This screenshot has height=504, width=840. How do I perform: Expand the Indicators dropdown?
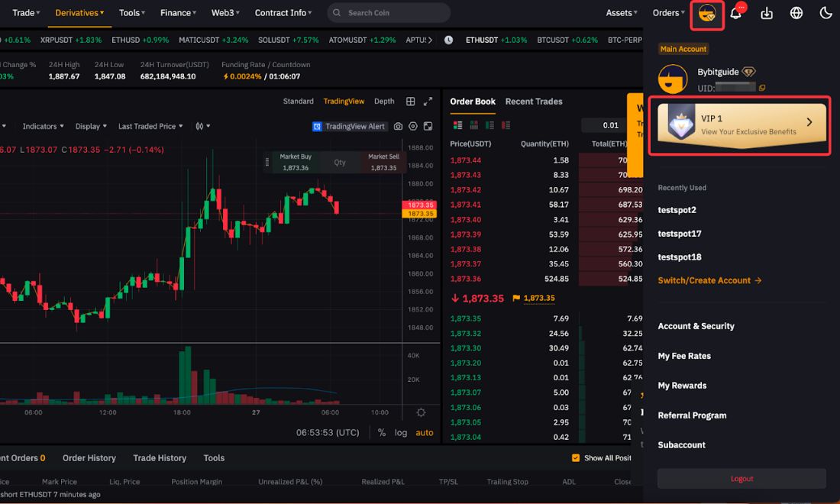43,127
